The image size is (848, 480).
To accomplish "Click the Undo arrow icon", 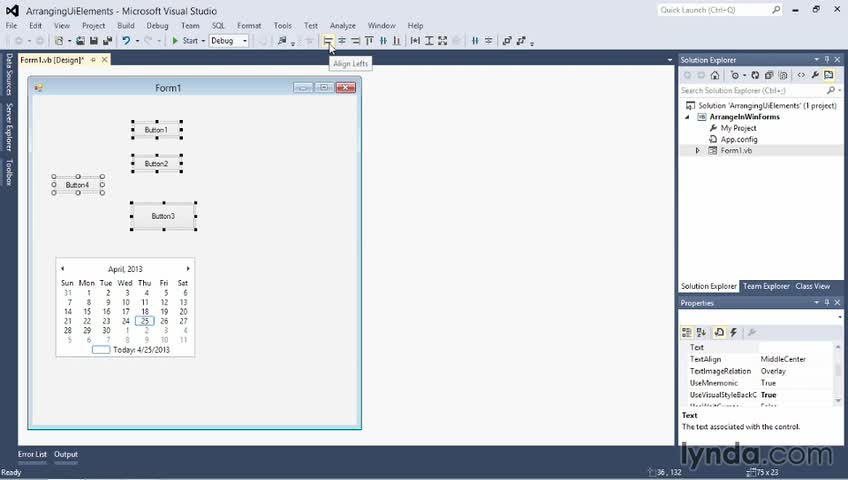I will coord(126,41).
